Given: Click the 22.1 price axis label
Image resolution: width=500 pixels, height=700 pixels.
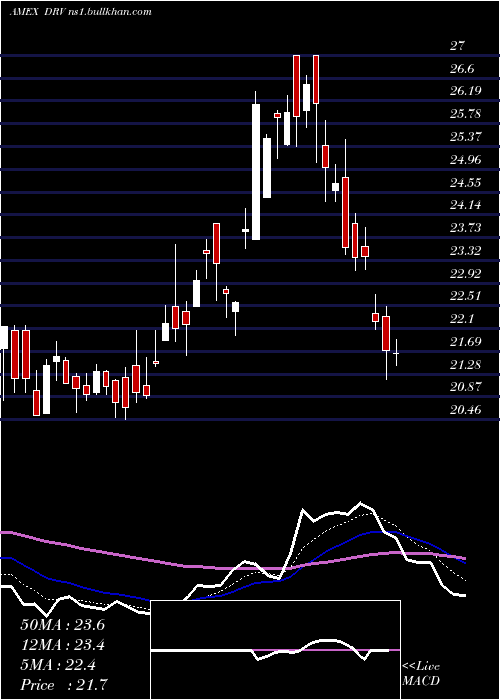Looking at the screenshot, I should (x=462, y=319).
